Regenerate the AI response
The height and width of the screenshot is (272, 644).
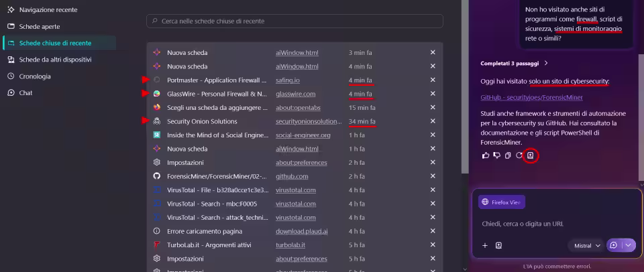(x=519, y=155)
